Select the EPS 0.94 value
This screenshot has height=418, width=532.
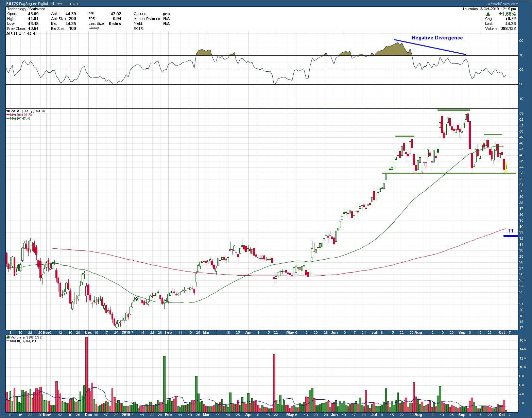pyautogui.click(x=117, y=19)
